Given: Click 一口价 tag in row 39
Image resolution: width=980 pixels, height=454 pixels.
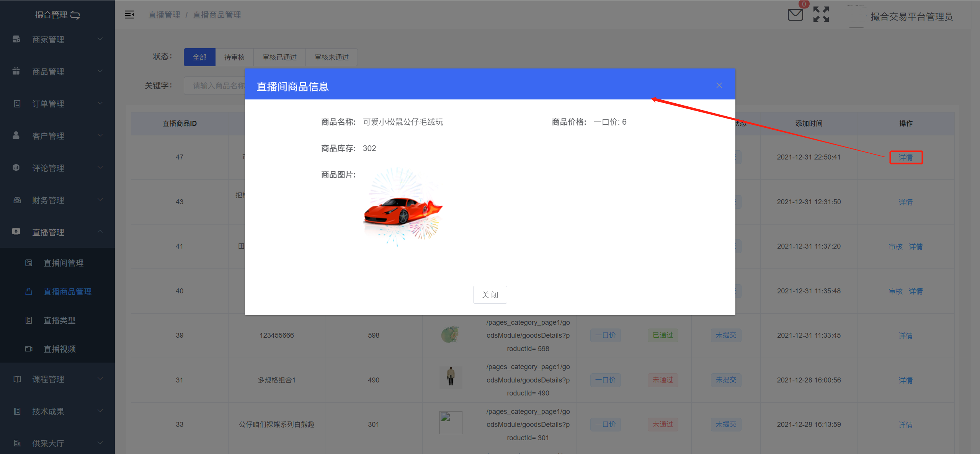Looking at the screenshot, I should point(605,335).
